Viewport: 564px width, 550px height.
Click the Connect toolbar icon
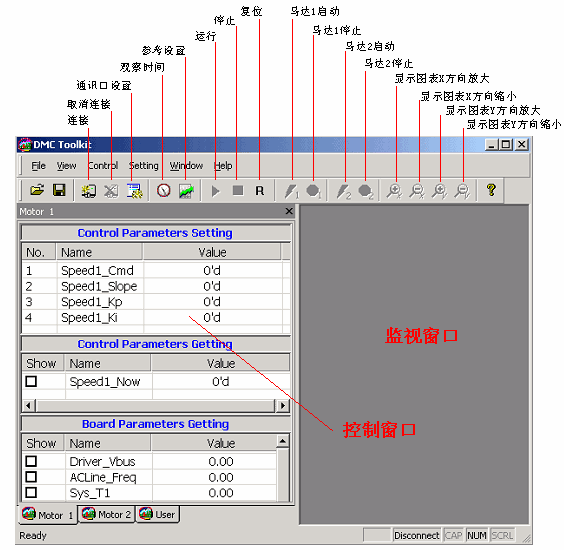point(88,191)
